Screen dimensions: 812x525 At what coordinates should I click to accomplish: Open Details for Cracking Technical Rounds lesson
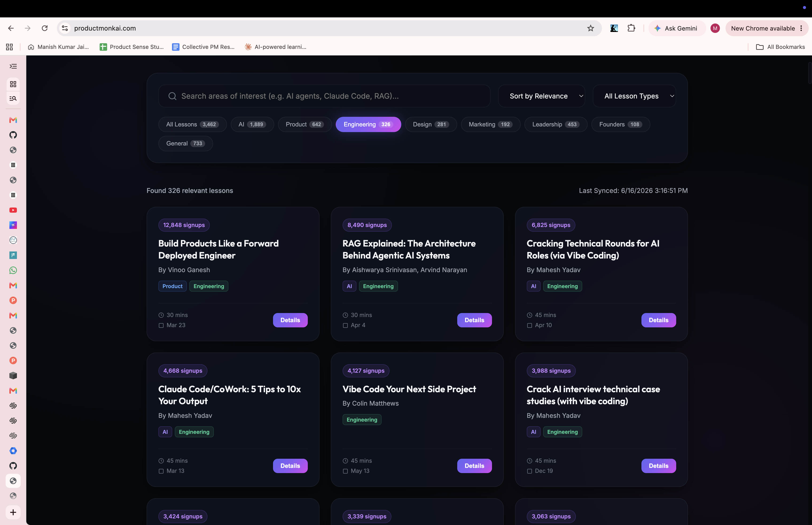click(x=658, y=320)
